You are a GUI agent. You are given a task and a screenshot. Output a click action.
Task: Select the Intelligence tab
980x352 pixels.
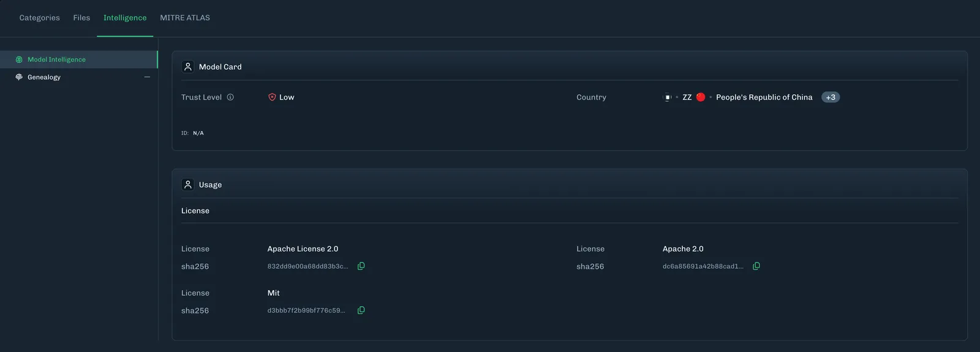[x=125, y=18]
